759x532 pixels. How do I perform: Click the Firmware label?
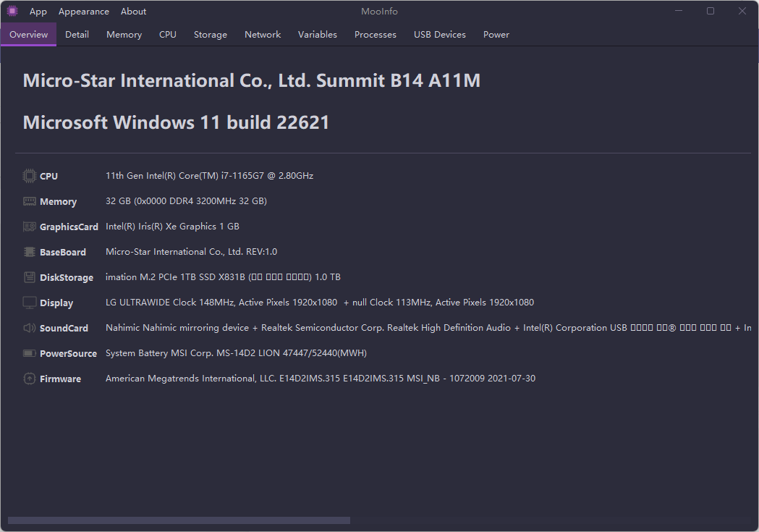(x=61, y=379)
